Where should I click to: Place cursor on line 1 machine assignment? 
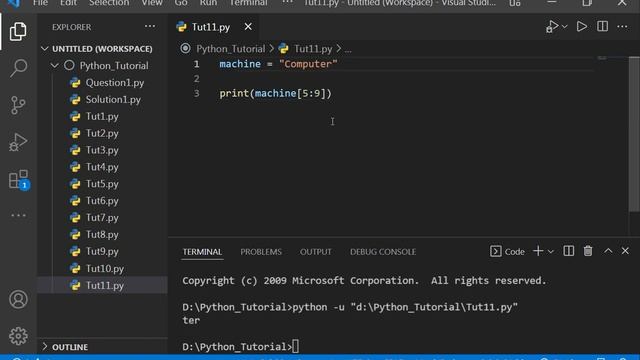278,64
